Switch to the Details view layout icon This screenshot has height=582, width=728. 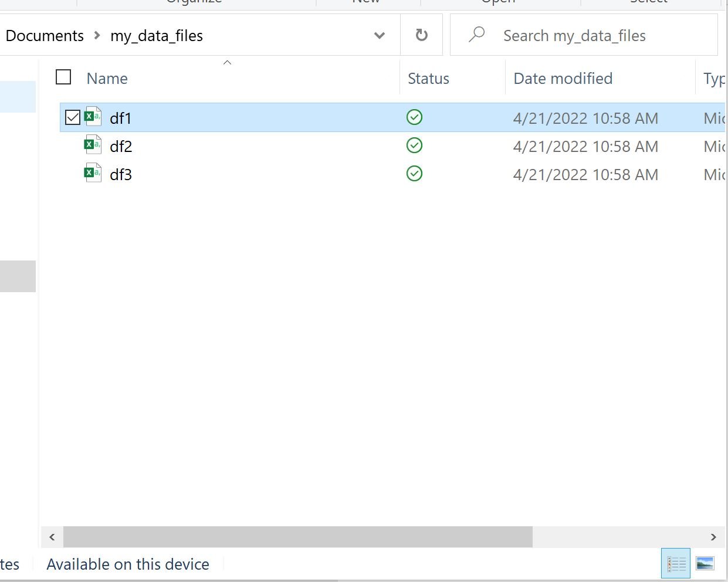[676, 564]
